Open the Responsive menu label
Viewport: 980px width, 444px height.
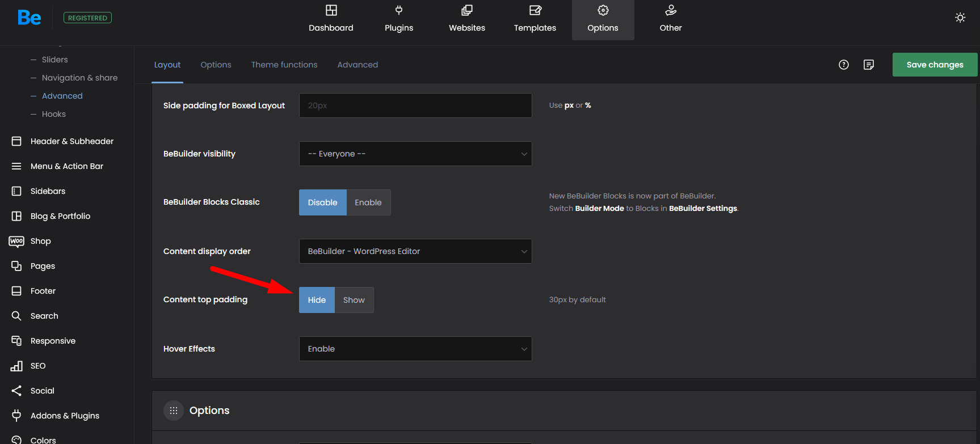[53, 341]
